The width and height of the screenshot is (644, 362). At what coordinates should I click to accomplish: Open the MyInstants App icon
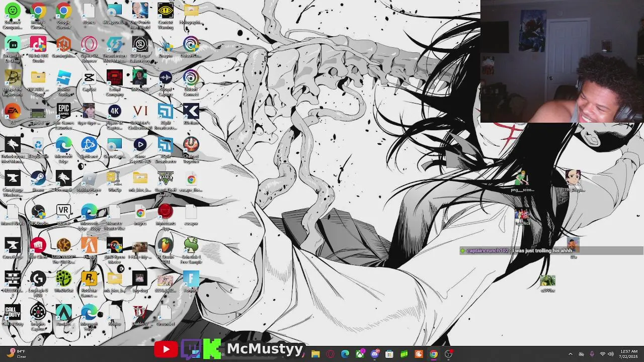[x=166, y=217]
